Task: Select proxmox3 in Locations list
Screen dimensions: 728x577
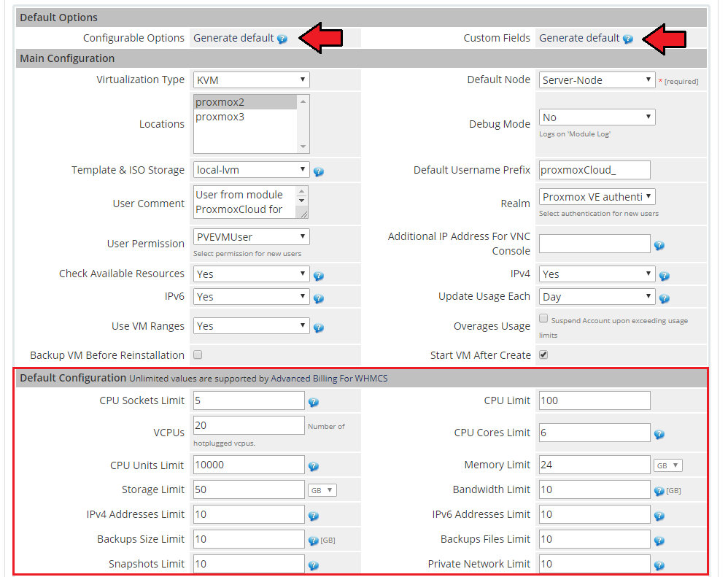Action: point(245,117)
